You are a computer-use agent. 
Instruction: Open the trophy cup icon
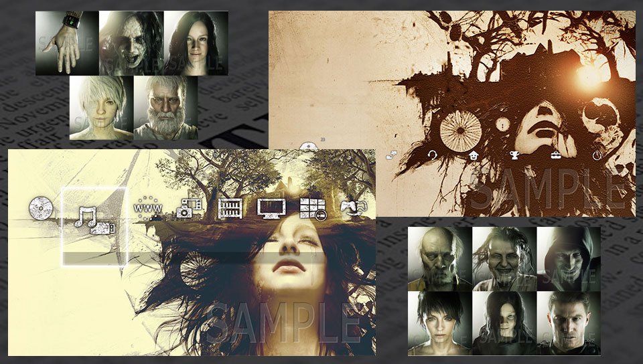click(x=515, y=155)
